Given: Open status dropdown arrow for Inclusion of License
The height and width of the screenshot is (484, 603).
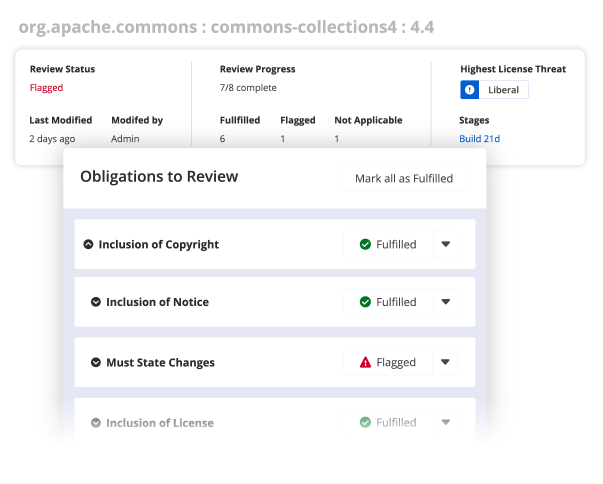Looking at the screenshot, I should [x=446, y=422].
